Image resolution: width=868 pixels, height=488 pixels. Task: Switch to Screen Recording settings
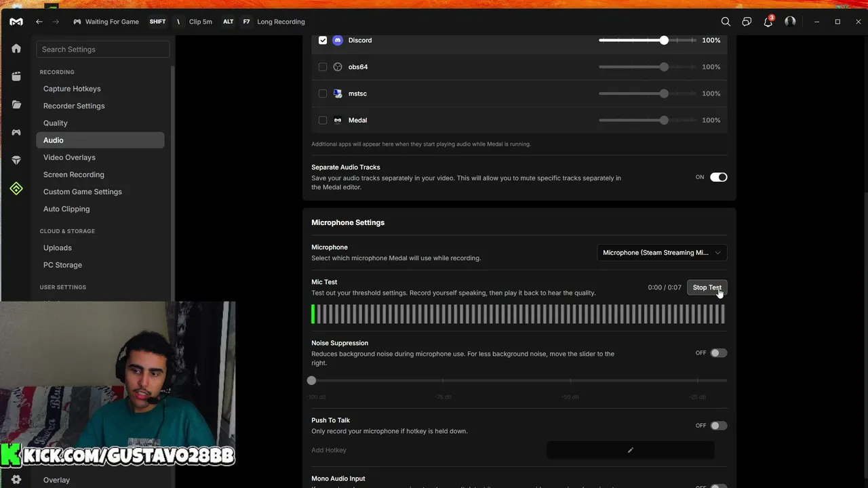74,175
